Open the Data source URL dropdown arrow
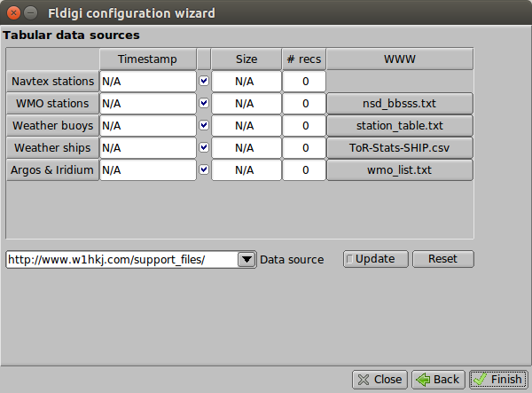Image resolution: width=532 pixels, height=393 pixels. pyautogui.click(x=246, y=260)
